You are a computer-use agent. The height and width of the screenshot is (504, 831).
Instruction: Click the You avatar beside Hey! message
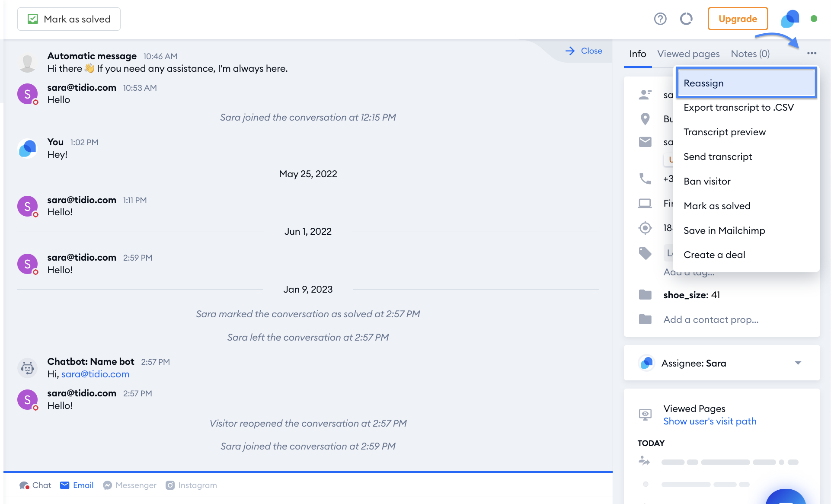[27, 149]
